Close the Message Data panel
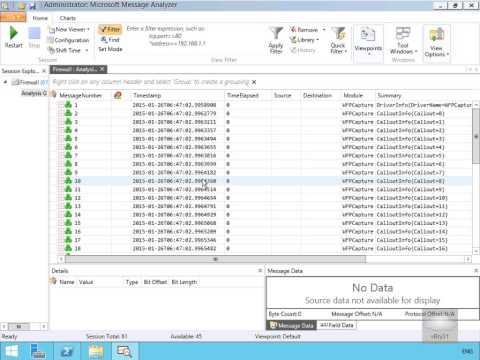This screenshot has height=360, width=480. point(476,271)
